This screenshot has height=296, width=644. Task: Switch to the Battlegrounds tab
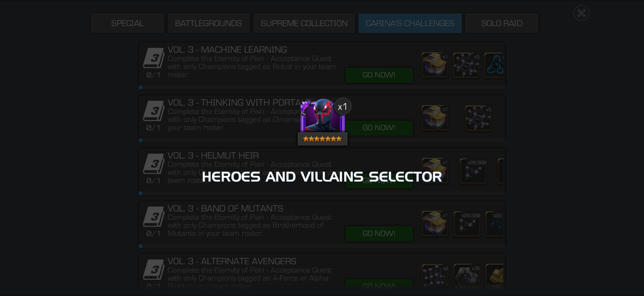coord(208,23)
